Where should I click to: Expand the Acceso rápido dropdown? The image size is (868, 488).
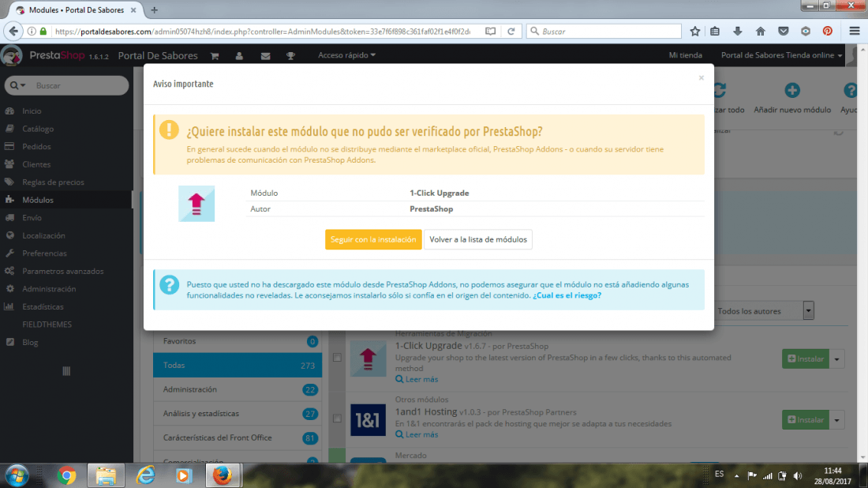click(346, 55)
